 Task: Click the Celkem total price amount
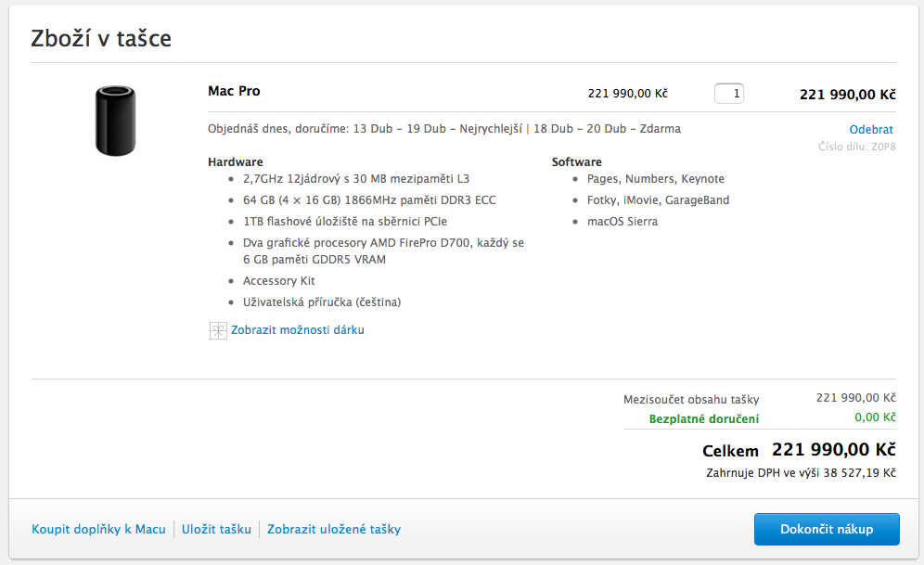pyautogui.click(x=833, y=450)
